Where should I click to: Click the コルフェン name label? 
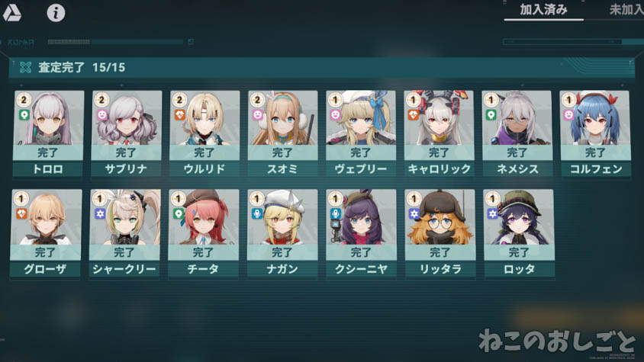click(x=595, y=169)
